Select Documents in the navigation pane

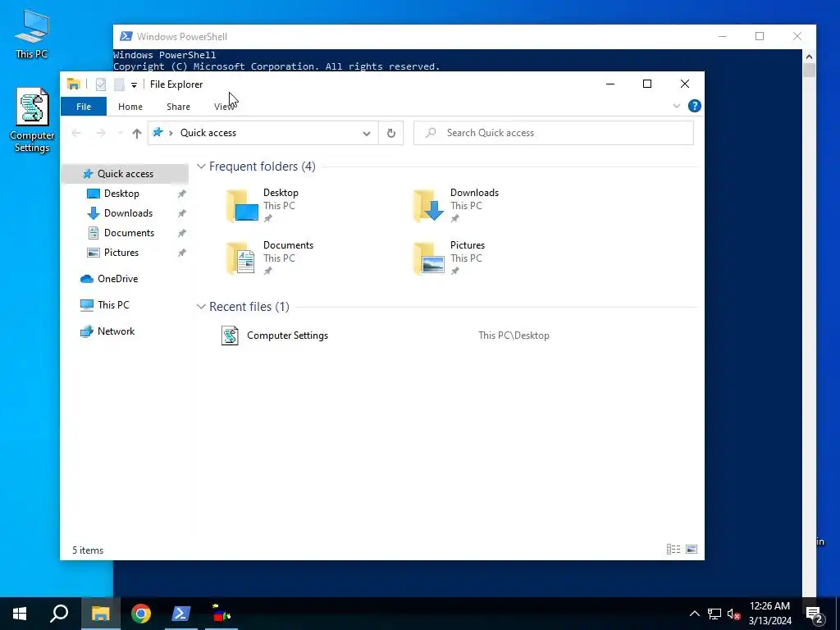tap(129, 233)
